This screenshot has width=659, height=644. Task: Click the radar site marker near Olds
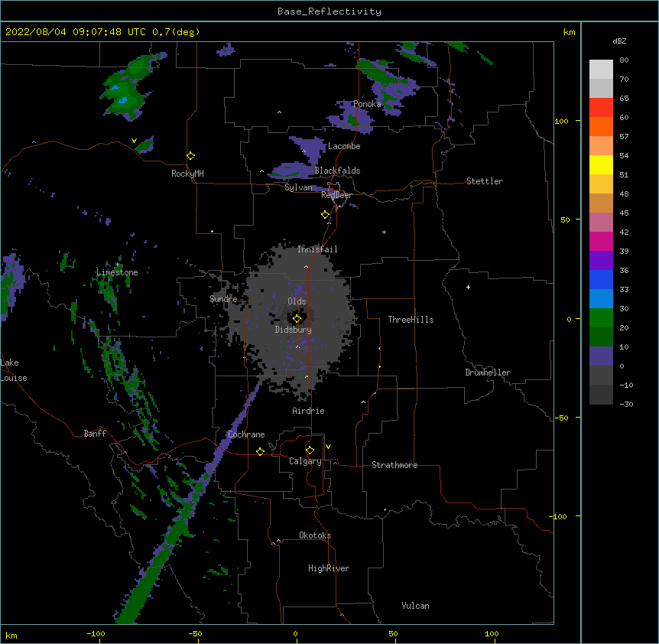[297, 319]
